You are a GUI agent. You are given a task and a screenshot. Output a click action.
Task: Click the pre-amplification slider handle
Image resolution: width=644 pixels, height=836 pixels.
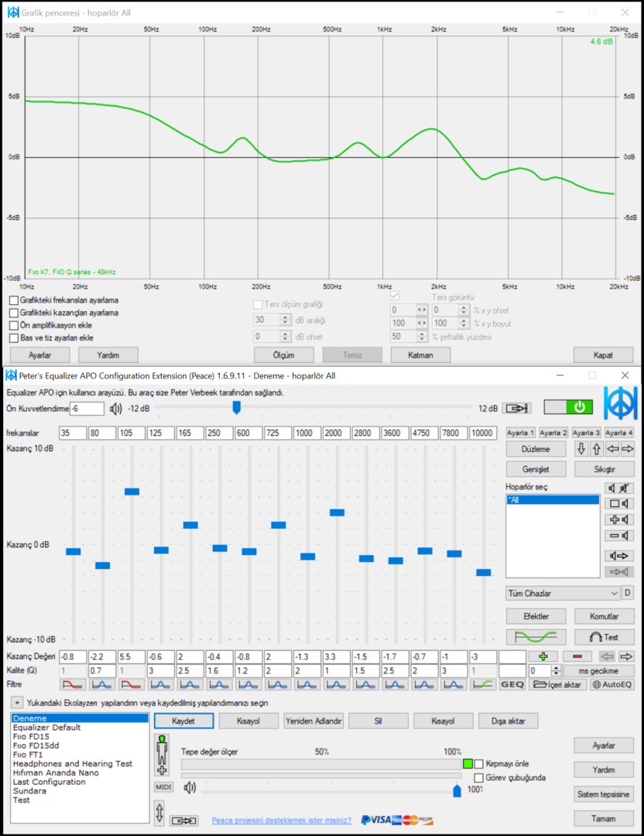[236, 407]
